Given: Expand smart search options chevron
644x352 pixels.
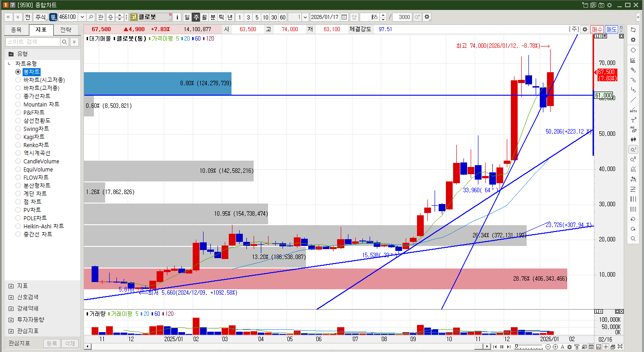Looking at the screenshot, I should 74,42.
